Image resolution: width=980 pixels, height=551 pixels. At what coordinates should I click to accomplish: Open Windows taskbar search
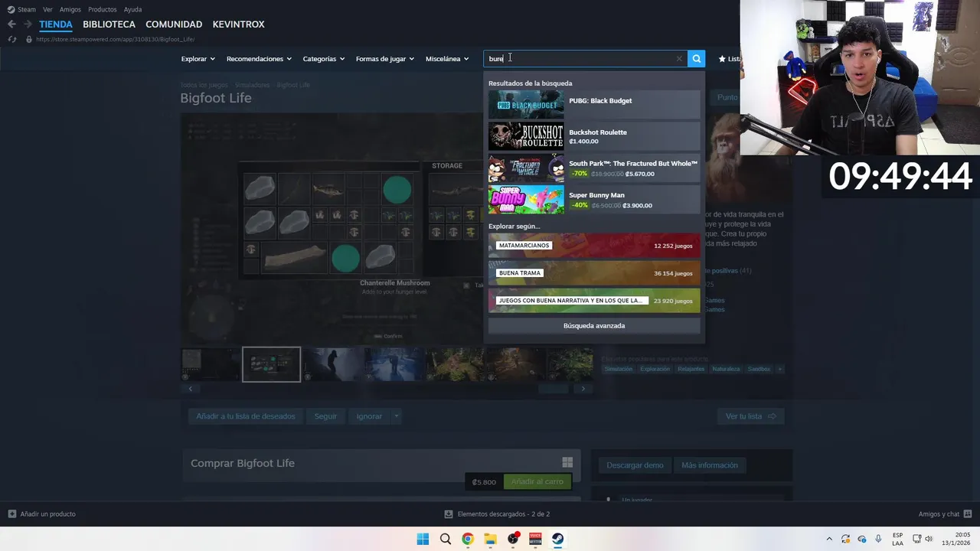coord(445,540)
